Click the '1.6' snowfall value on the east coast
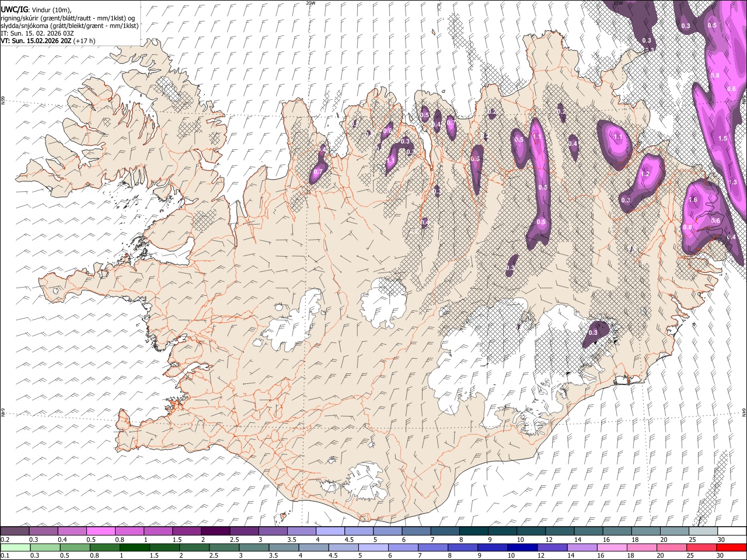747x560 pixels. (693, 200)
